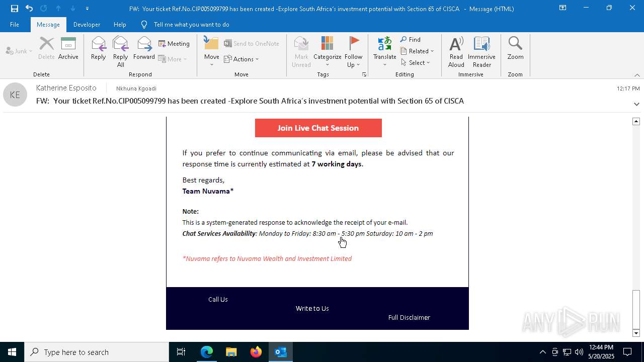Undo last action in the quick access toolbar
Image resolution: width=644 pixels, height=362 pixels.
click(29, 8)
